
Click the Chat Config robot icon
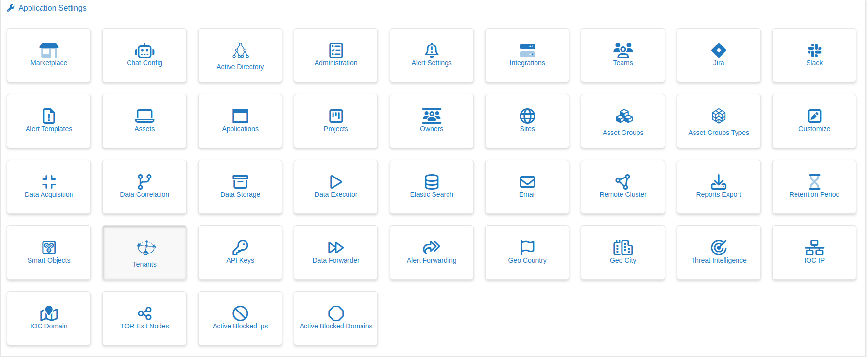[x=145, y=50]
